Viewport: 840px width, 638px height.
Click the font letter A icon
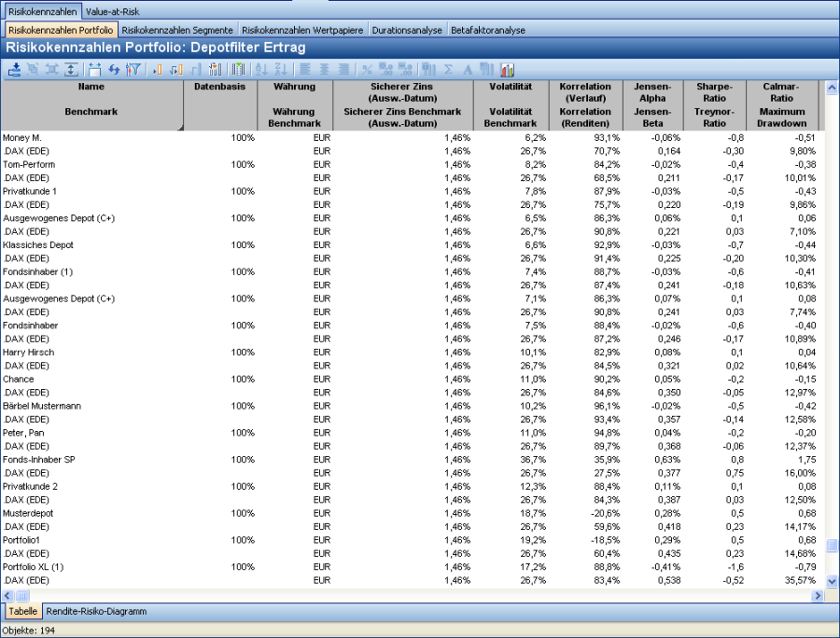tap(468, 69)
